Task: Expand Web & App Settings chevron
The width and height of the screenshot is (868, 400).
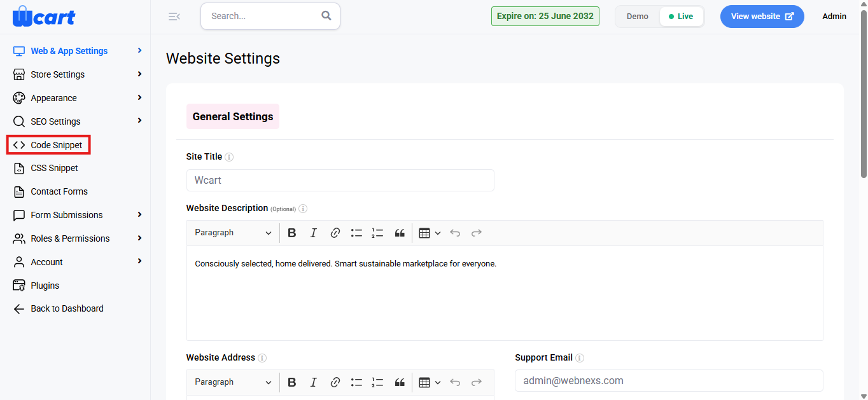Action: [x=139, y=50]
